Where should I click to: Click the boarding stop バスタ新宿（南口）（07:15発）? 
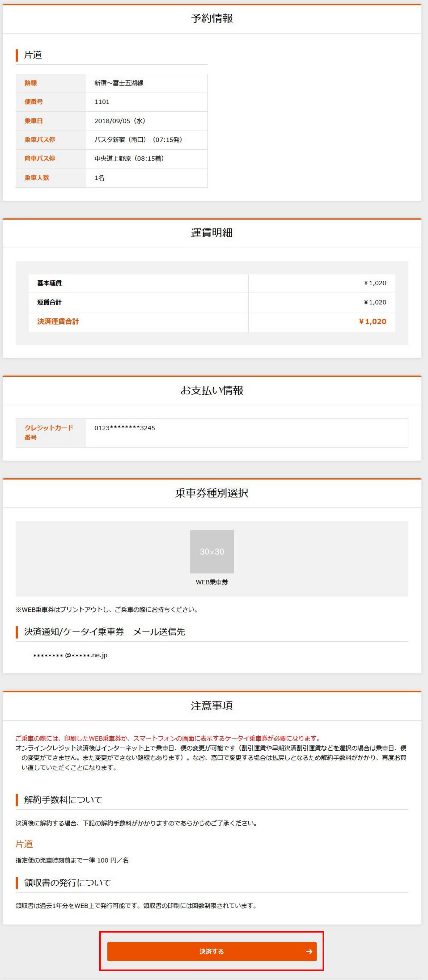pyautogui.click(x=139, y=140)
